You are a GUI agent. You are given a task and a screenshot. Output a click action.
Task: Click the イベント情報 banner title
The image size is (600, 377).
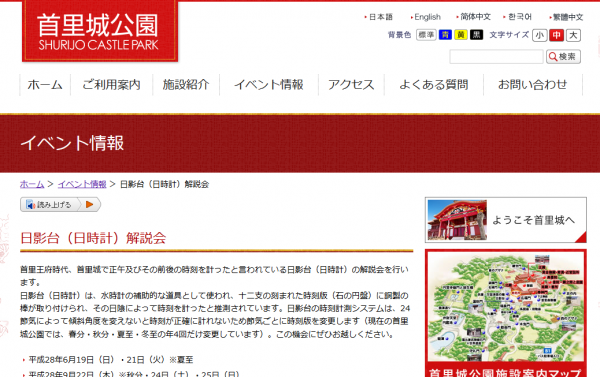click(x=72, y=143)
